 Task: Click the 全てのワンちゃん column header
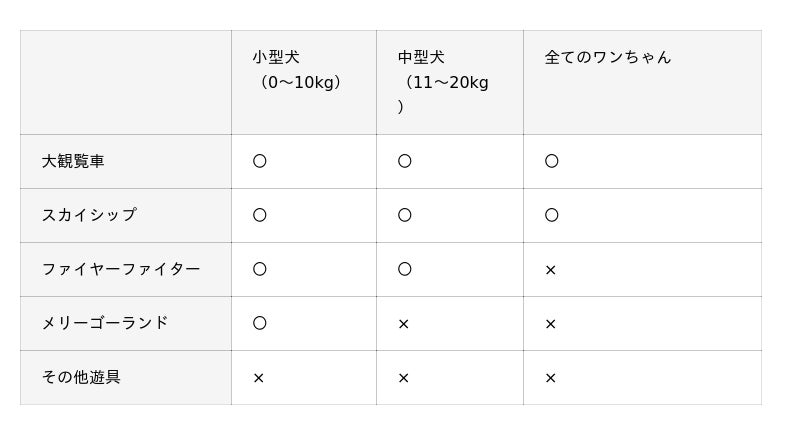coord(607,58)
